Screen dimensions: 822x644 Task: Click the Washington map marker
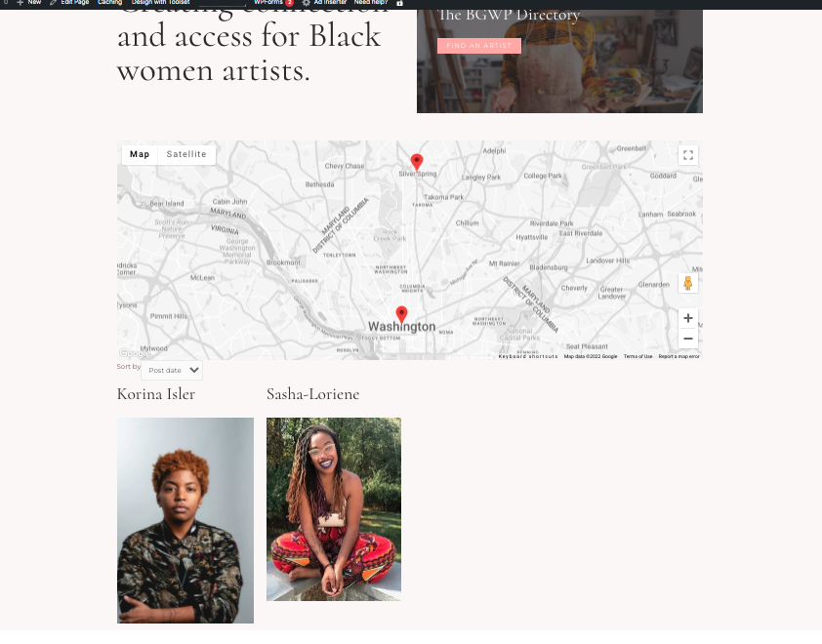tap(401, 314)
